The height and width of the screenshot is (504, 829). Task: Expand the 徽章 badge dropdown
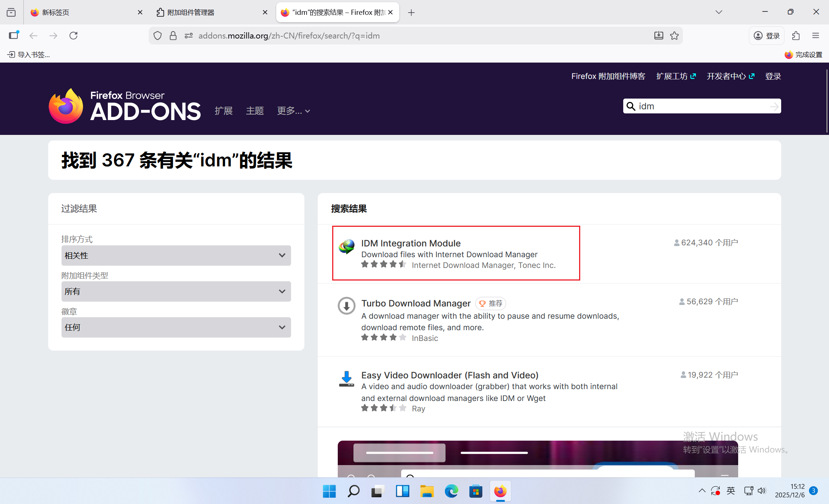point(176,327)
